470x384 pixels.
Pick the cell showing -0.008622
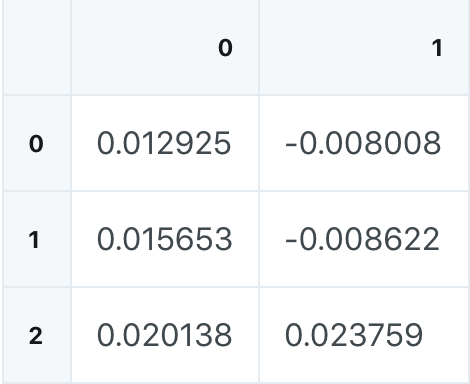pos(364,239)
